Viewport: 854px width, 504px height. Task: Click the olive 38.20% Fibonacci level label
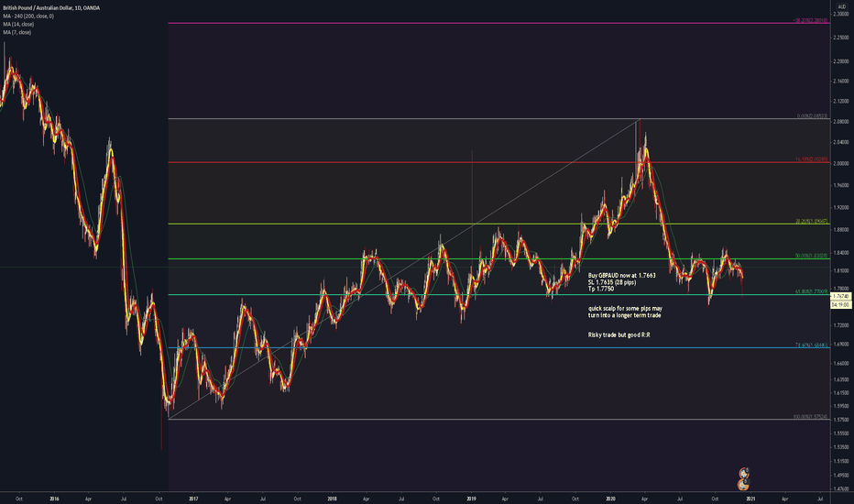812,221
